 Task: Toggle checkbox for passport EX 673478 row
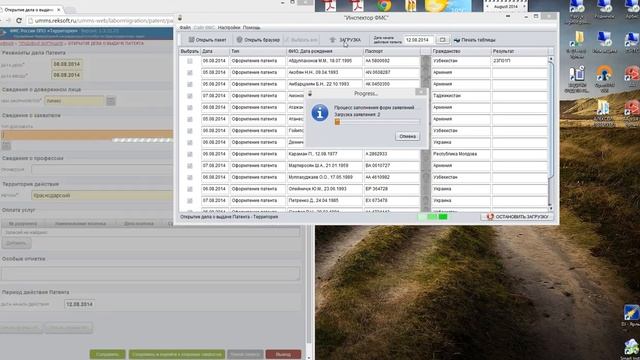pyautogui.click(x=190, y=201)
